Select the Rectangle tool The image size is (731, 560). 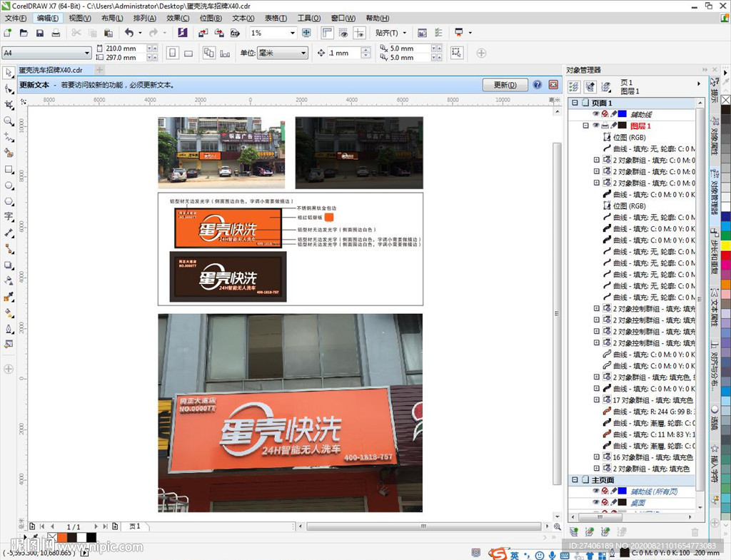9,170
